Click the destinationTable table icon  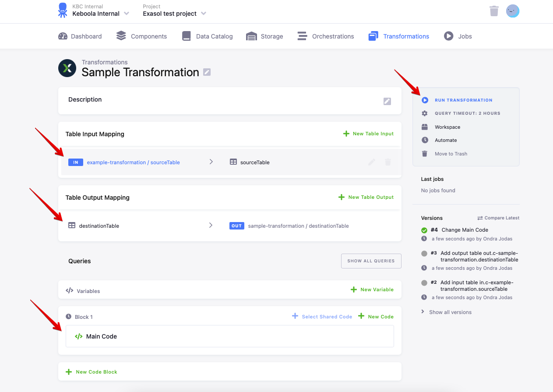coord(72,226)
